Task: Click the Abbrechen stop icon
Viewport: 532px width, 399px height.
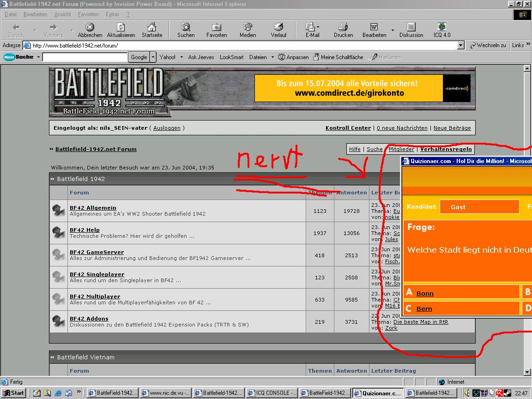Action: [x=90, y=27]
